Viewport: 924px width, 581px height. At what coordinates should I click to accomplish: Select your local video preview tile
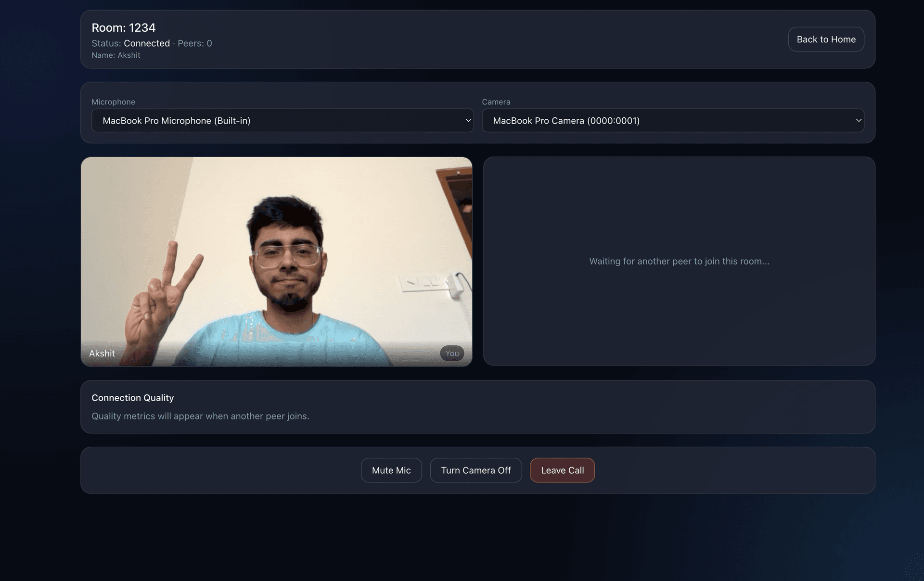coord(277,262)
